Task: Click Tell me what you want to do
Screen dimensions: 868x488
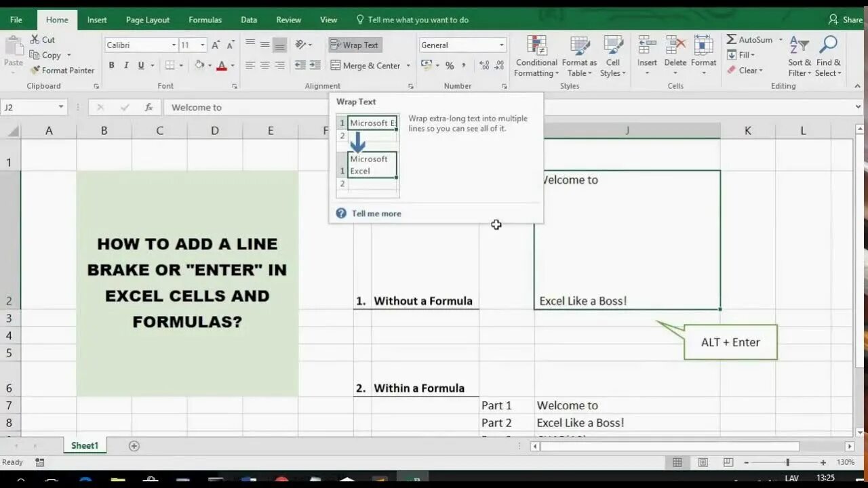Action: (412, 20)
